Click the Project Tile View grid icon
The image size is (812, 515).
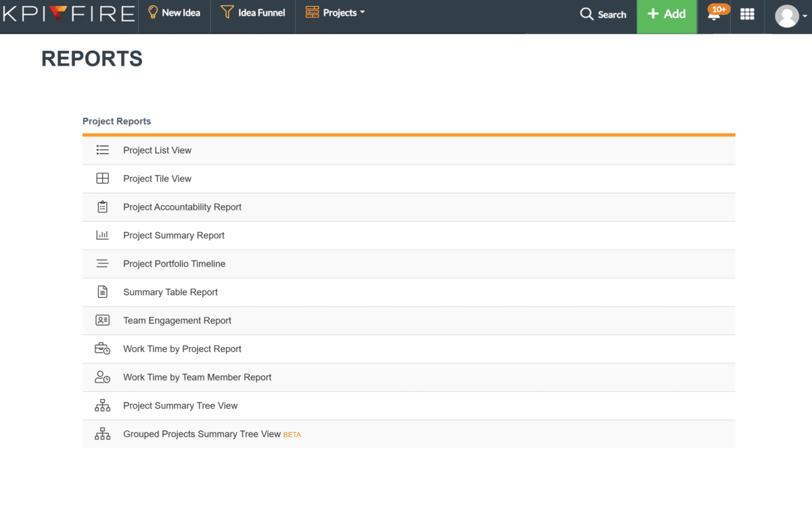click(103, 179)
